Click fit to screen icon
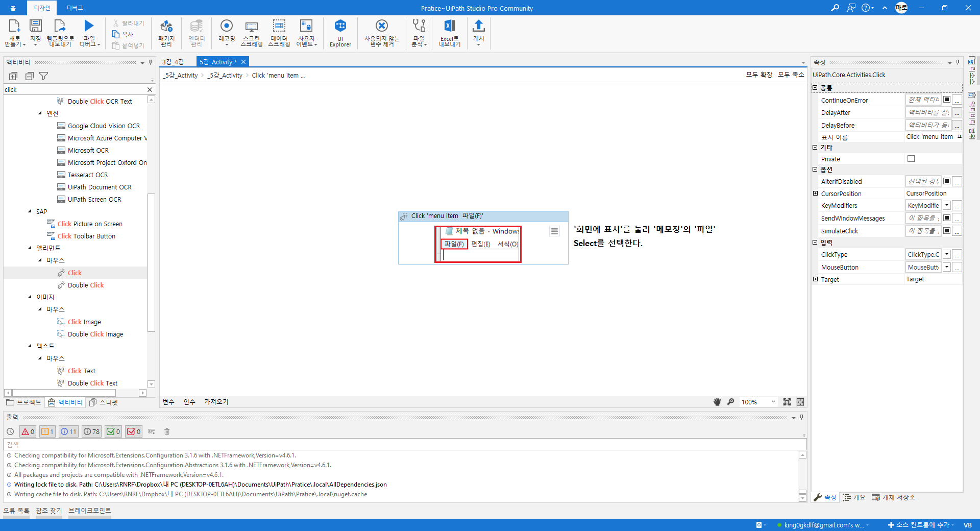The image size is (980, 531). point(787,402)
